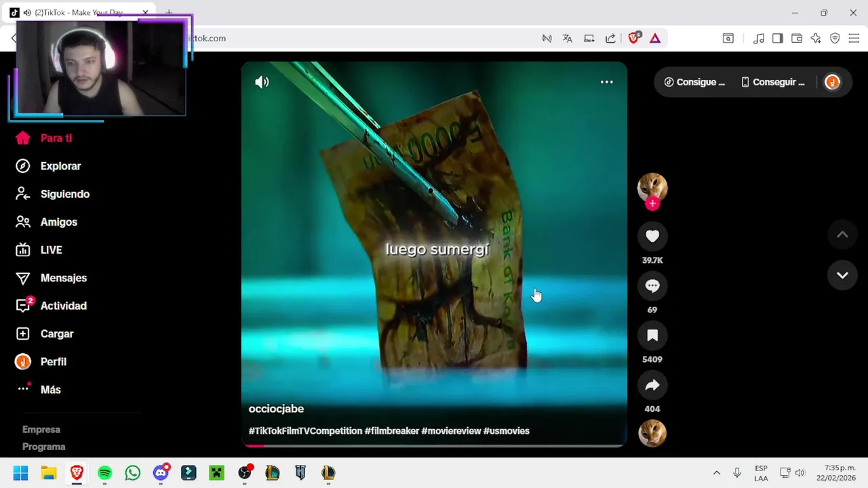
Task: Click the #usmovies hashtag
Action: pyautogui.click(x=507, y=431)
